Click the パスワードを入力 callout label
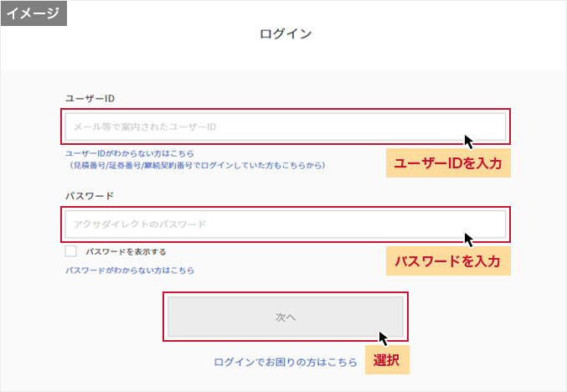 click(x=447, y=261)
